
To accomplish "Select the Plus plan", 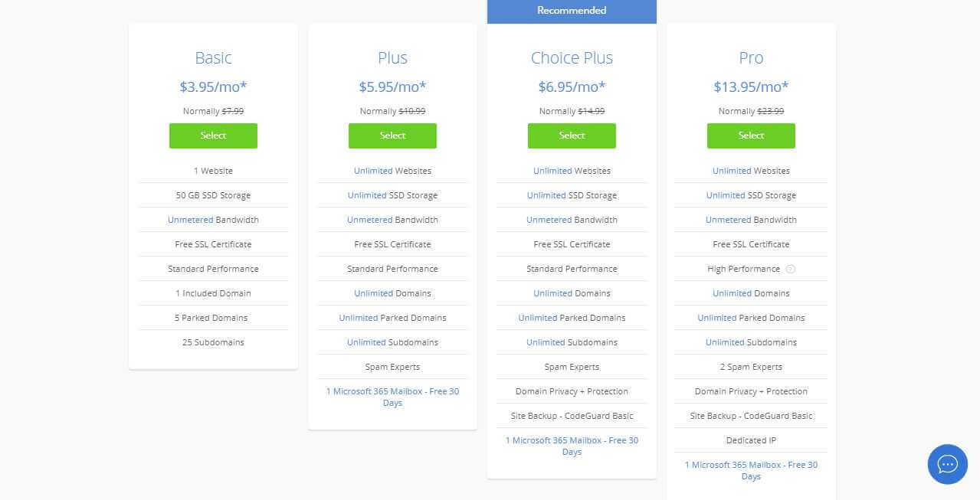I will (392, 136).
